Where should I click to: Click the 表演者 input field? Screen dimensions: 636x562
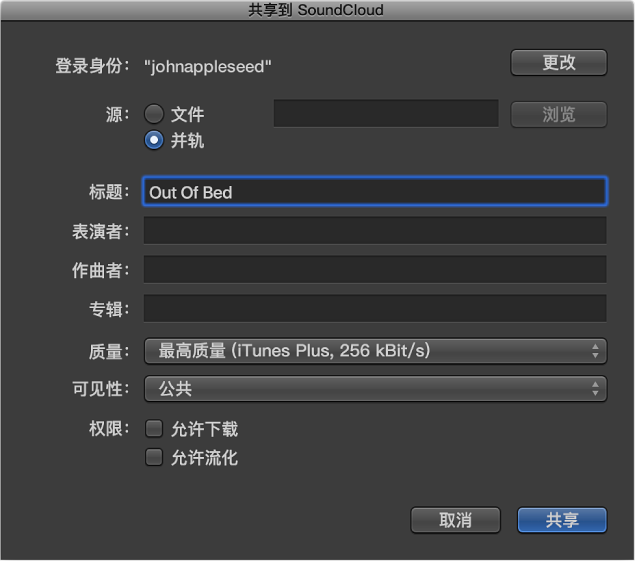375,230
